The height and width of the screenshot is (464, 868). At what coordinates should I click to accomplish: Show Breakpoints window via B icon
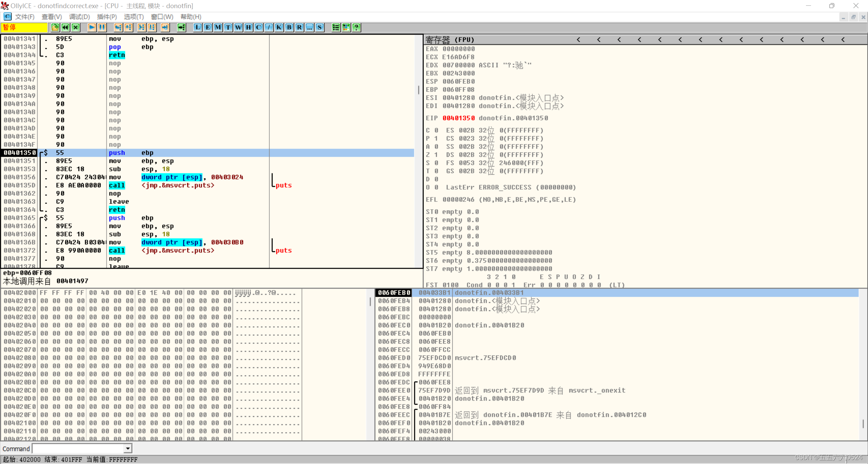click(289, 27)
